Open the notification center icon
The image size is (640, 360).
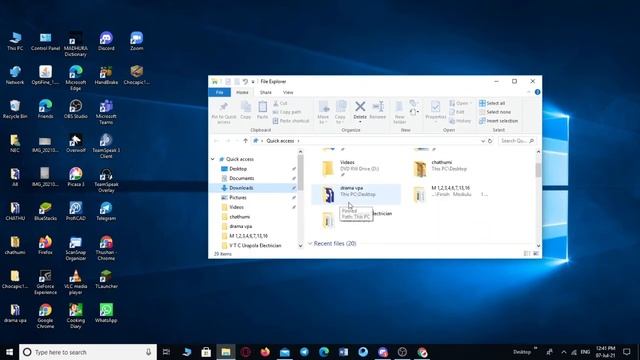[627, 352]
